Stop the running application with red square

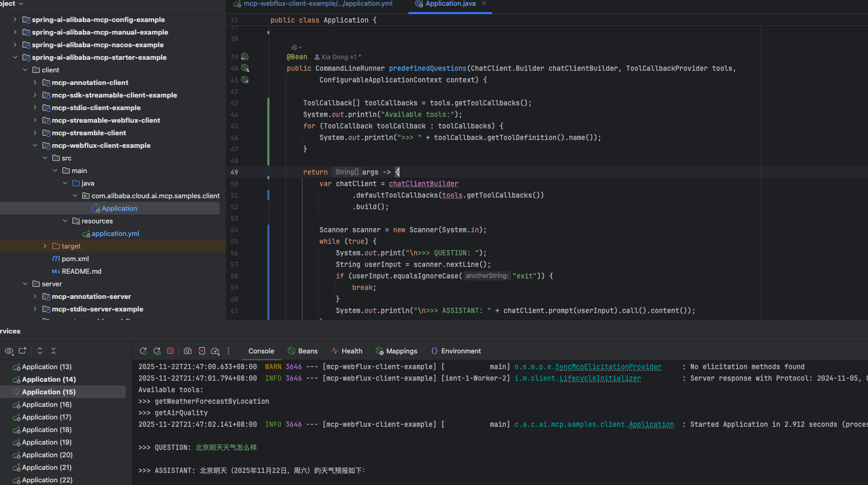tap(170, 351)
